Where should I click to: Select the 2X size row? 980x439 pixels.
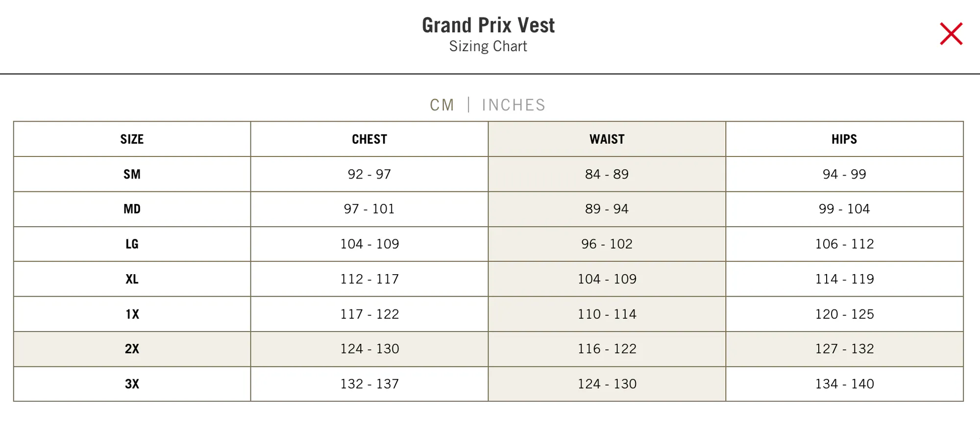tap(488, 349)
